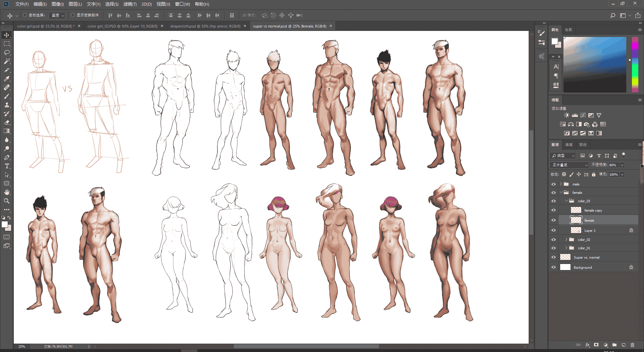Choose the Eyedropper tool

(x=7, y=79)
